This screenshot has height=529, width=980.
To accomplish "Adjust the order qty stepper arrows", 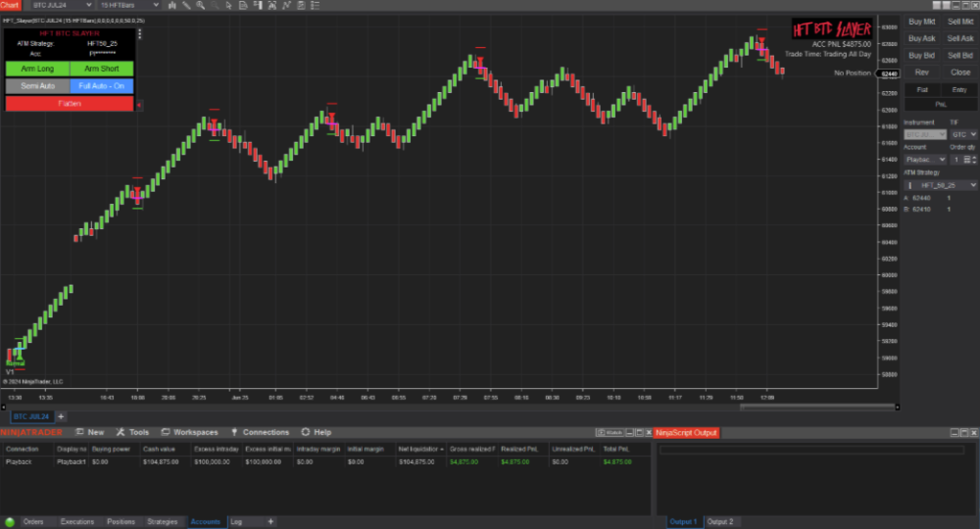I will click(x=974, y=160).
